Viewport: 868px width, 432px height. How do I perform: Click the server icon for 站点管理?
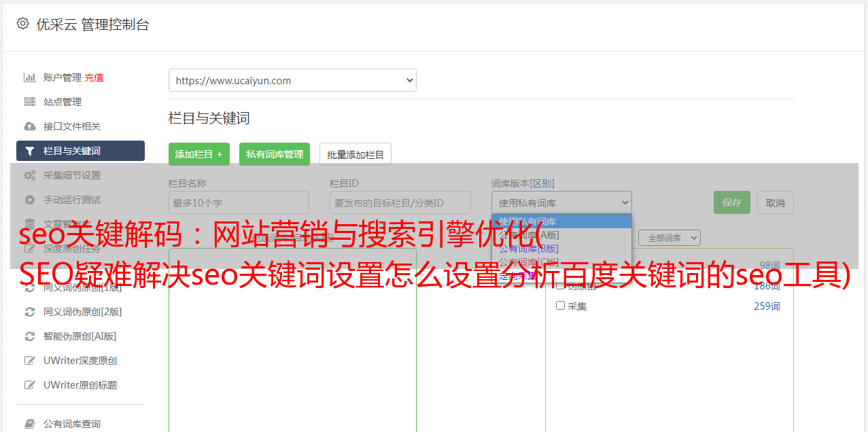pos(30,102)
